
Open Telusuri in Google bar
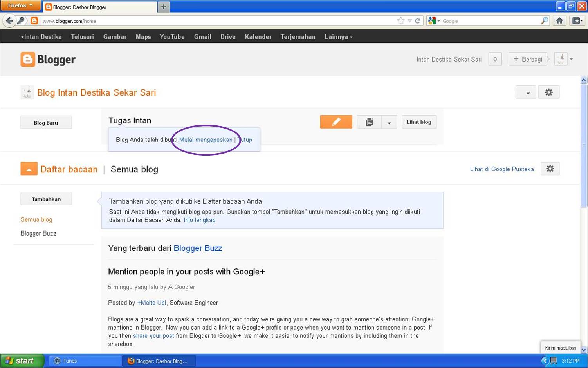coord(82,37)
